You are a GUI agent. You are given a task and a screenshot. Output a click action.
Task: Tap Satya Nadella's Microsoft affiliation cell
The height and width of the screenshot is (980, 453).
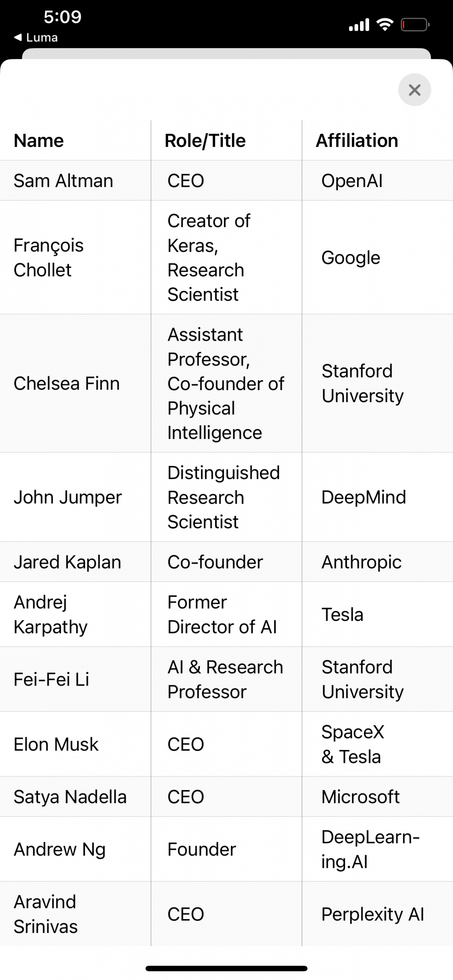pyautogui.click(x=360, y=797)
